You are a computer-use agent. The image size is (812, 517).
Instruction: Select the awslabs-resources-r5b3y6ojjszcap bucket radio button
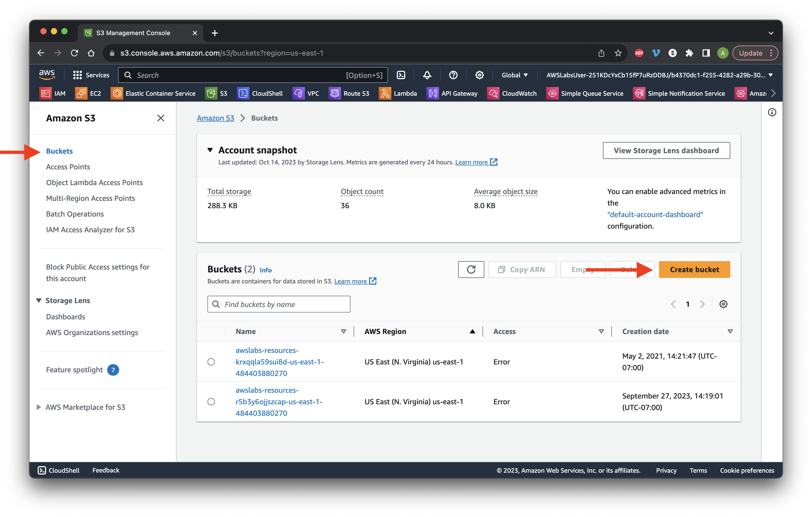tap(211, 402)
